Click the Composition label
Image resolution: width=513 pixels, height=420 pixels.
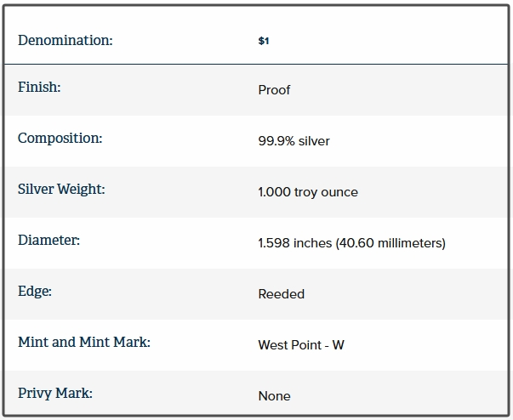(x=60, y=138)
